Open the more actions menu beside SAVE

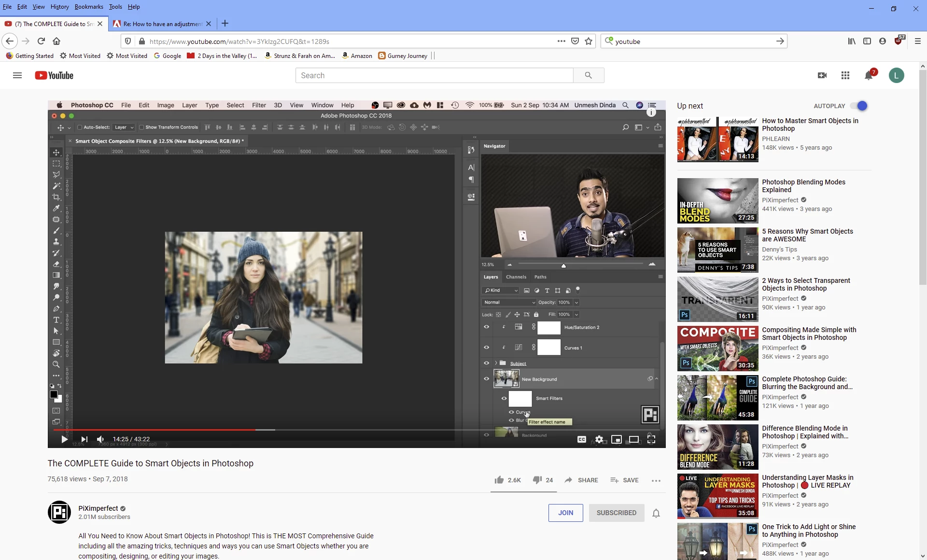[656, 480]
